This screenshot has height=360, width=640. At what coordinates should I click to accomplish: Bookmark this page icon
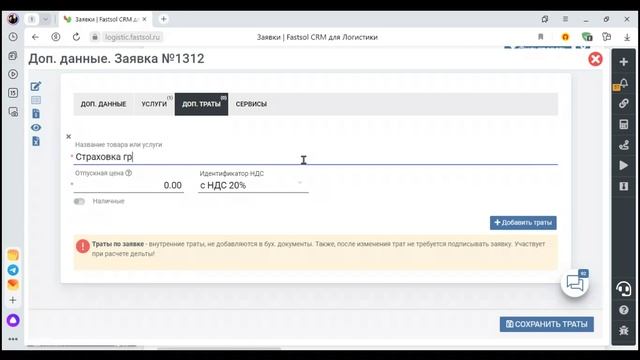click(540, 37)
